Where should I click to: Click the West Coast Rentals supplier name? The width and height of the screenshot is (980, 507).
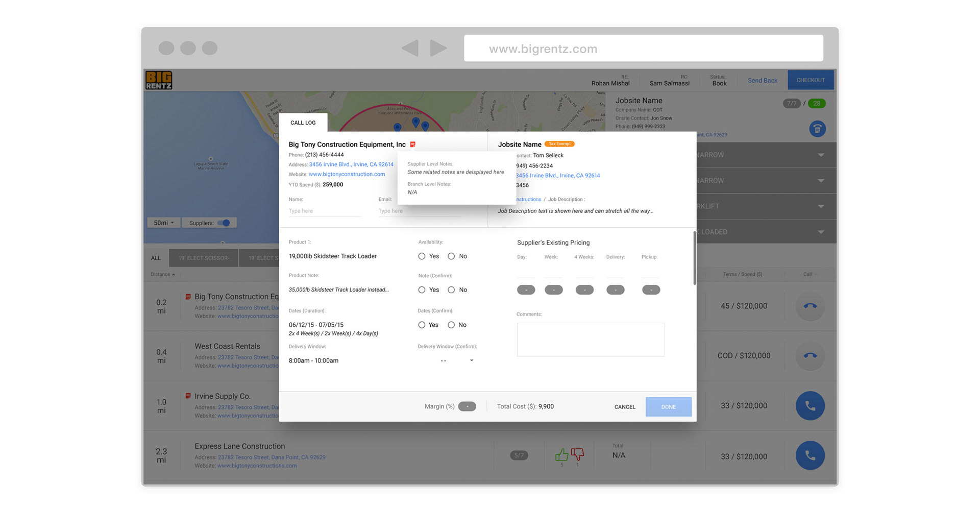[227, 346]
